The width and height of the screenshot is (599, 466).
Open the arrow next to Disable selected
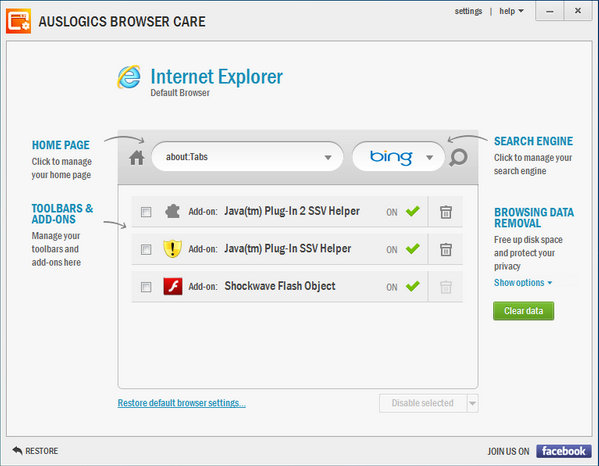coord(473,403)
